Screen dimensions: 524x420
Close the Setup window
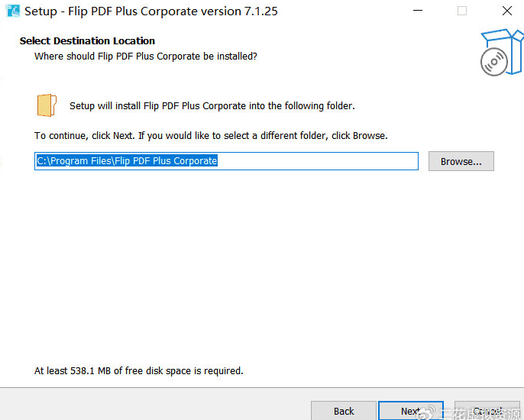pyautogui.click(x=506, y=11)
